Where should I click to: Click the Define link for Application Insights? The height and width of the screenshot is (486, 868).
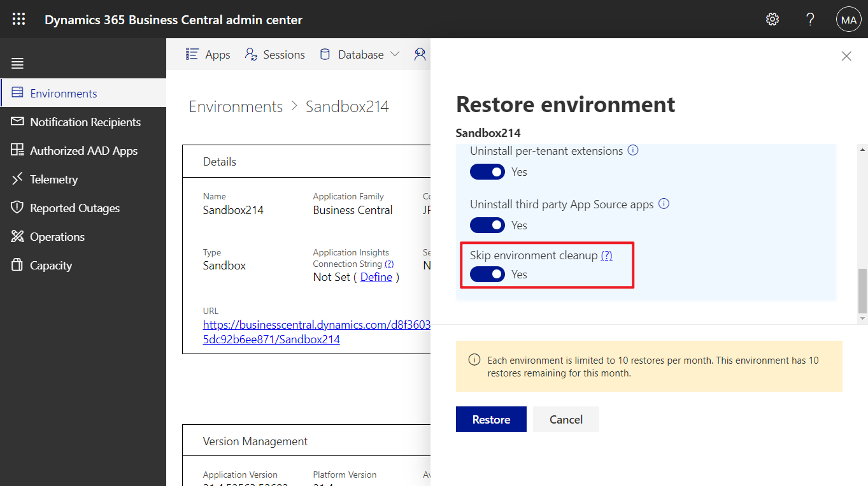coord(376,276)
